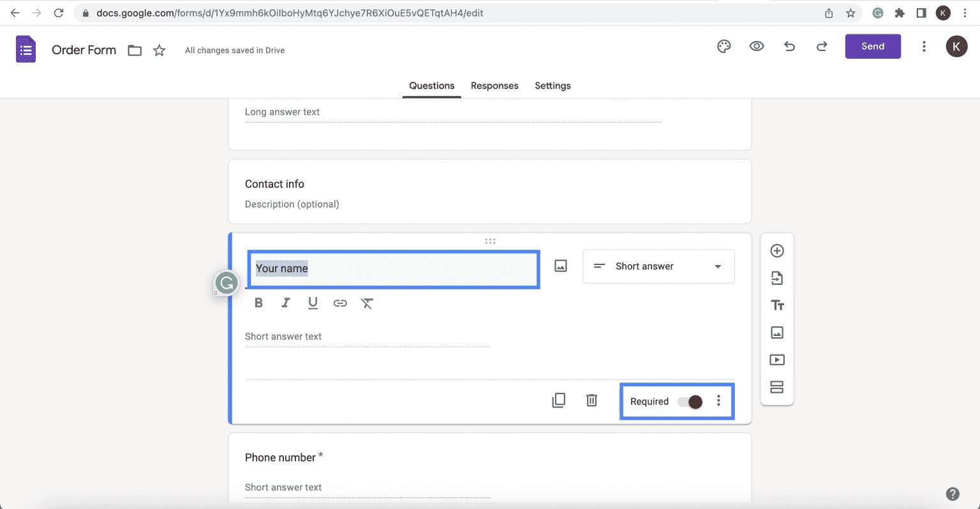Delete the Your name question

click(591, 400)
